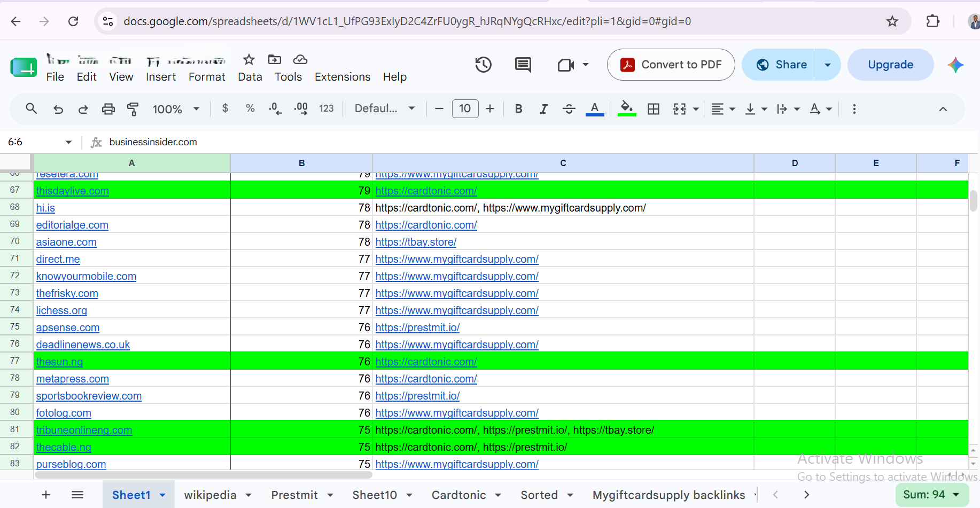Open the borders menu

click(x=653, y=109)
